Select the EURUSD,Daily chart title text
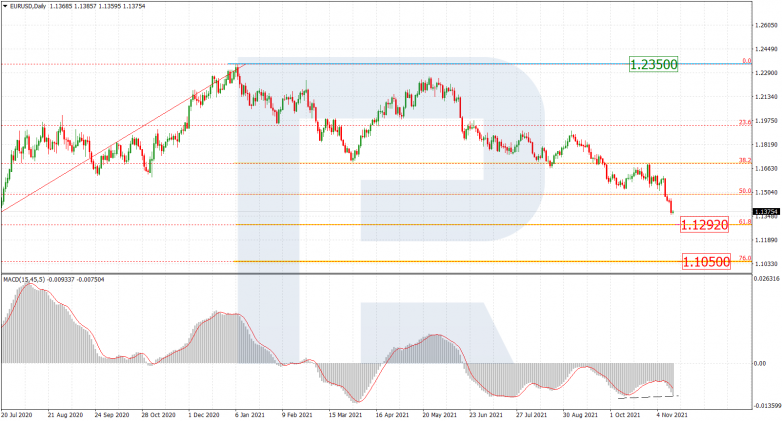782x421 pixels. pyautogui.click(x=28, y=6)
